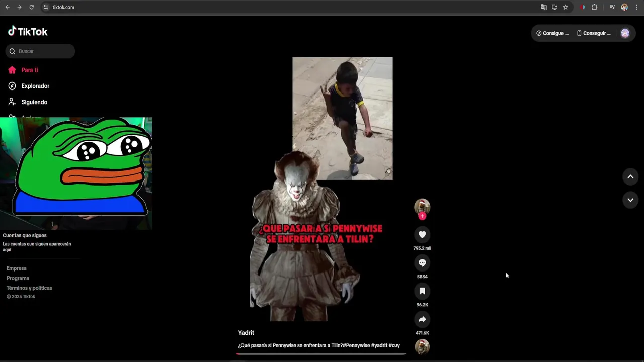This screenshot has width=644, height=362.
Task: View site information icon in address bar
Action: coord(46,7)
